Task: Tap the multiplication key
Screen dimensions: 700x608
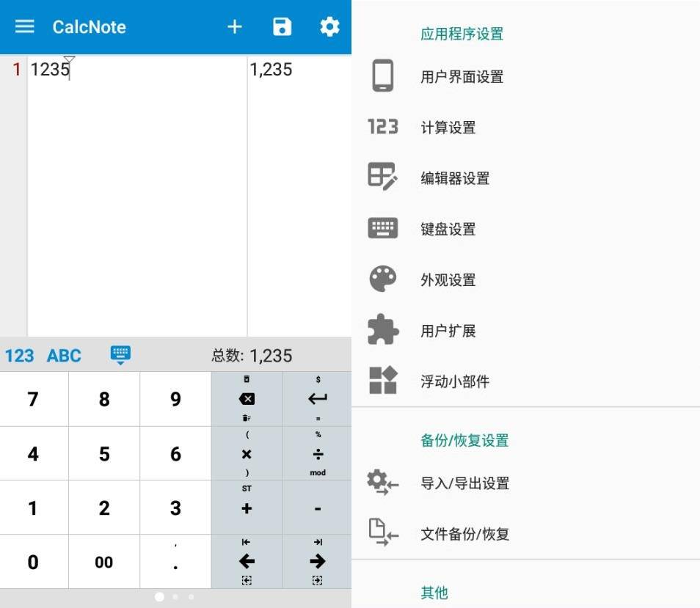Action: tap(247, 454)
